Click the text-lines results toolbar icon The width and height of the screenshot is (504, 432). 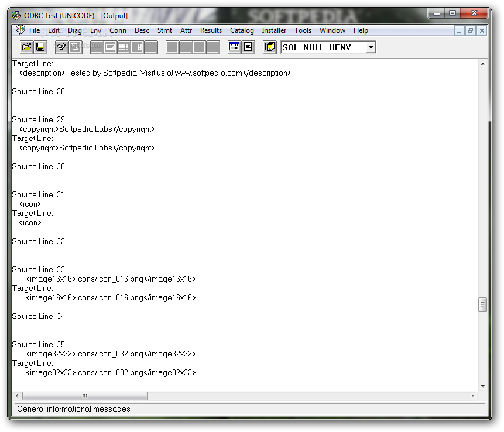tap(110, 47)
